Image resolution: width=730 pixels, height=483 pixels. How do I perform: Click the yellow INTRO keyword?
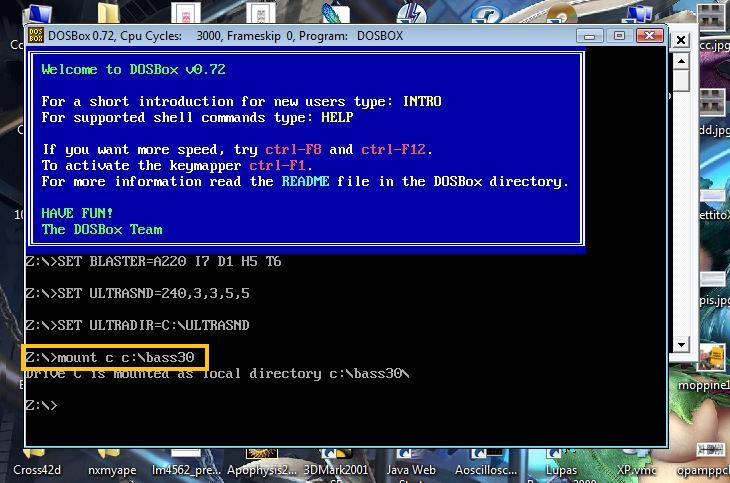[x=422, y=101]
